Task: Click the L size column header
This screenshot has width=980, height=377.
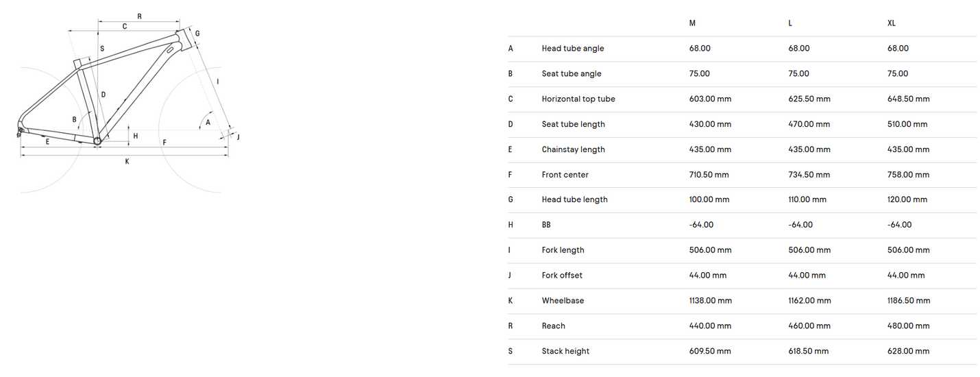Action: click(x=790, y=23)
